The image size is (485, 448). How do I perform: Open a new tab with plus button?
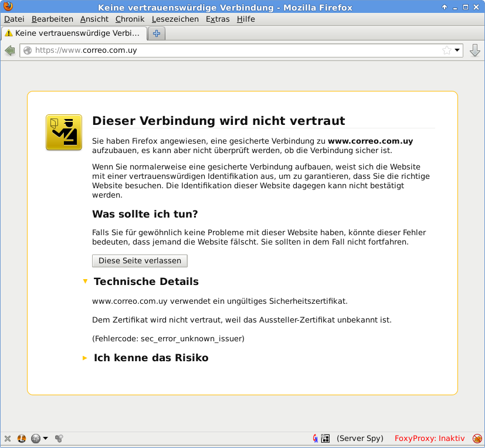156,33
